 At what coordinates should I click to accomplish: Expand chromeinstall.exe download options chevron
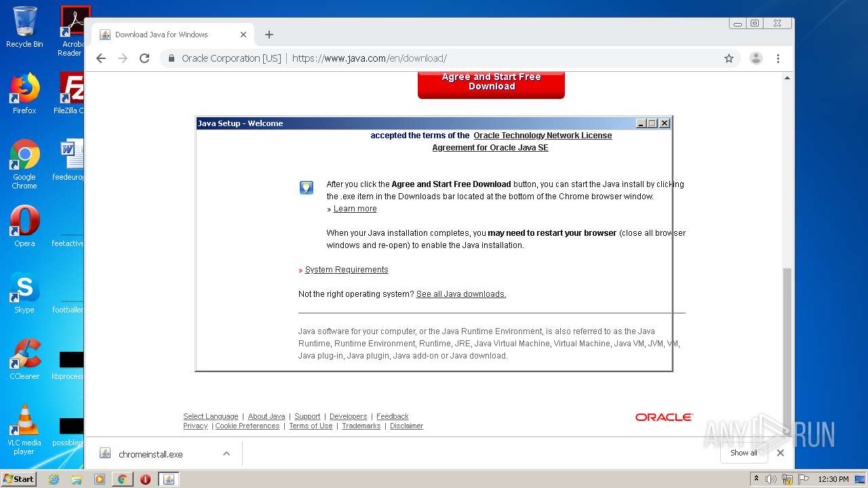(226, 454)
